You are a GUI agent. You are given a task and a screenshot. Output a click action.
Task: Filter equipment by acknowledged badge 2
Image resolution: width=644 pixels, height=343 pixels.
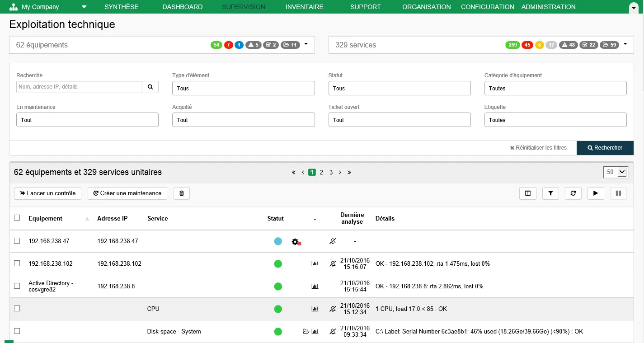point(271,45)
